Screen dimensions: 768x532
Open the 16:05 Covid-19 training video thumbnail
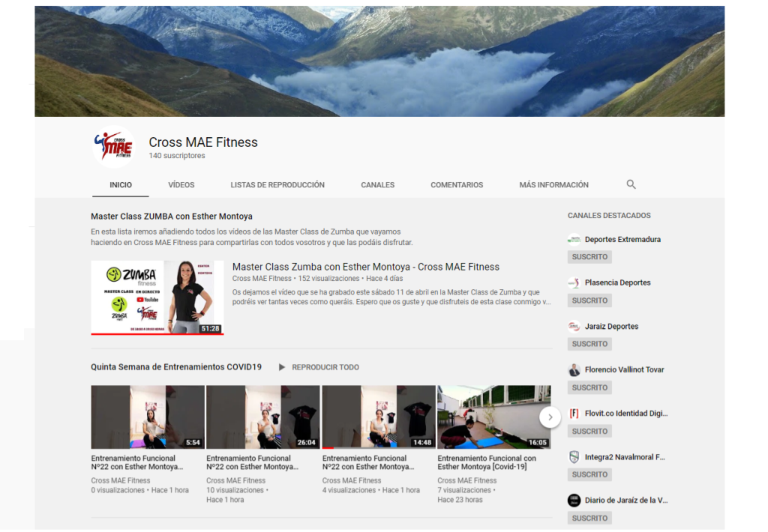click(493, 417)
